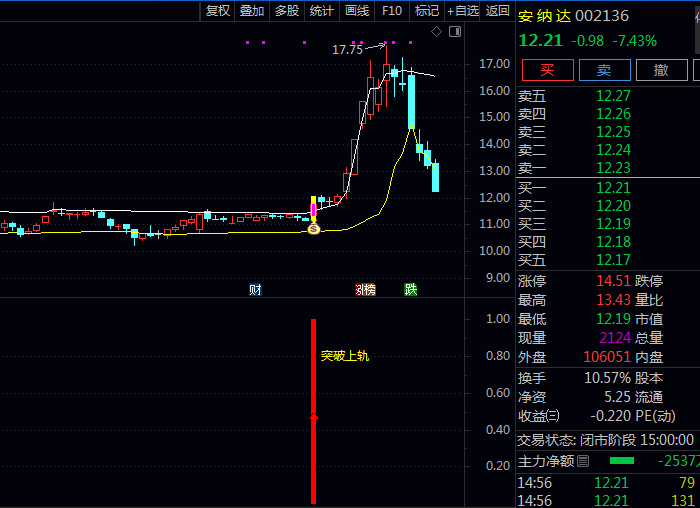Open the list icon beside 主力净额
This screenshot has width=700, height=508.
pyautogui.click(x=583, y=461)
